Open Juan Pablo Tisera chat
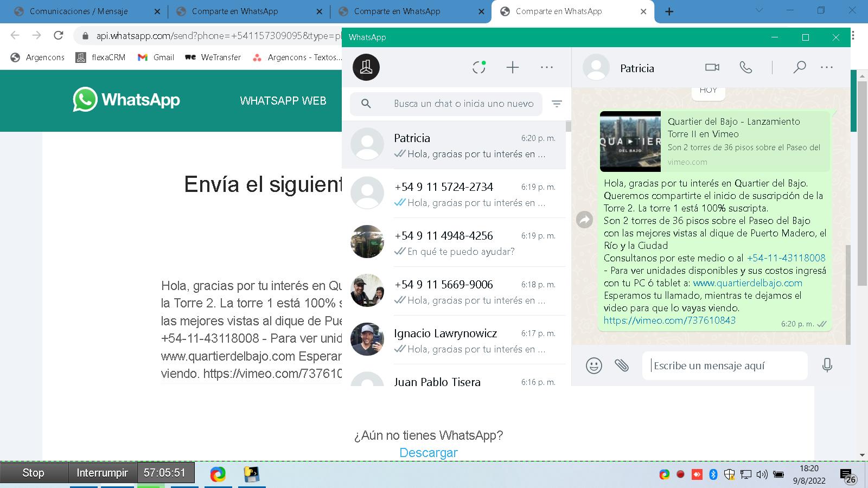 coord(454,376)
